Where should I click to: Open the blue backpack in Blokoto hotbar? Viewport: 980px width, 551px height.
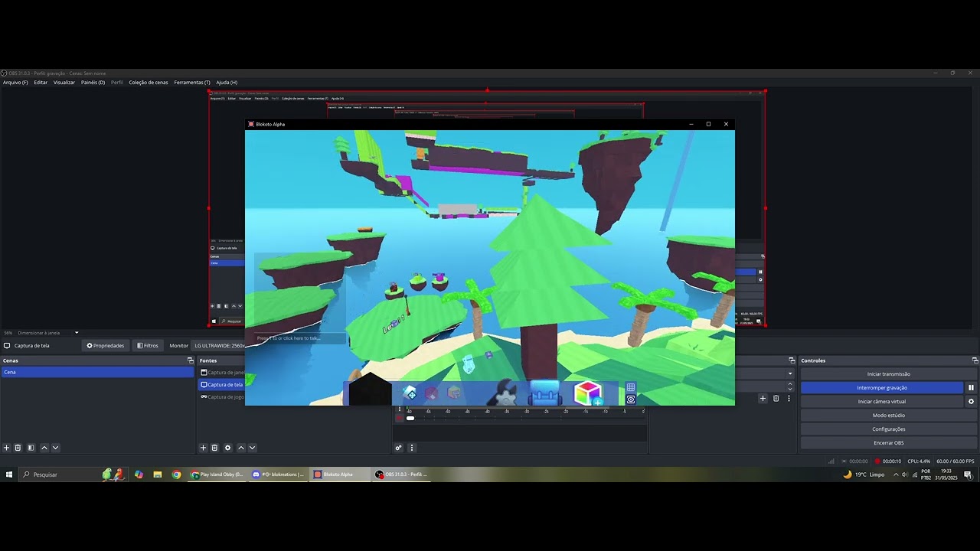pyautogui.click(x=545, y=393)
